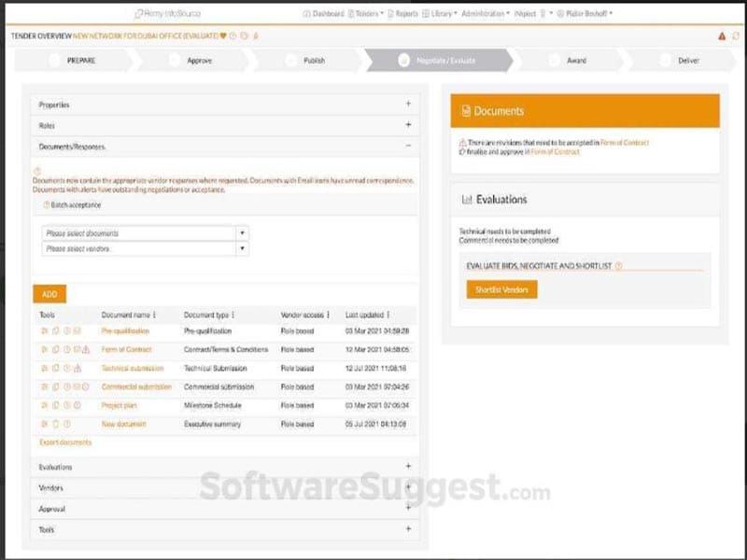Open the Administration menu

coord(486,14)
